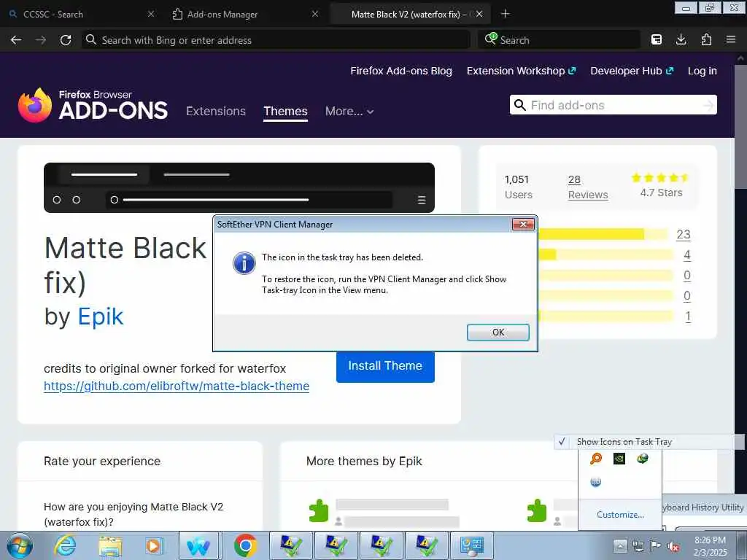This screenshot has width=747, height=560.
Task: Open the Extension Workshop link
Action: 521,71
